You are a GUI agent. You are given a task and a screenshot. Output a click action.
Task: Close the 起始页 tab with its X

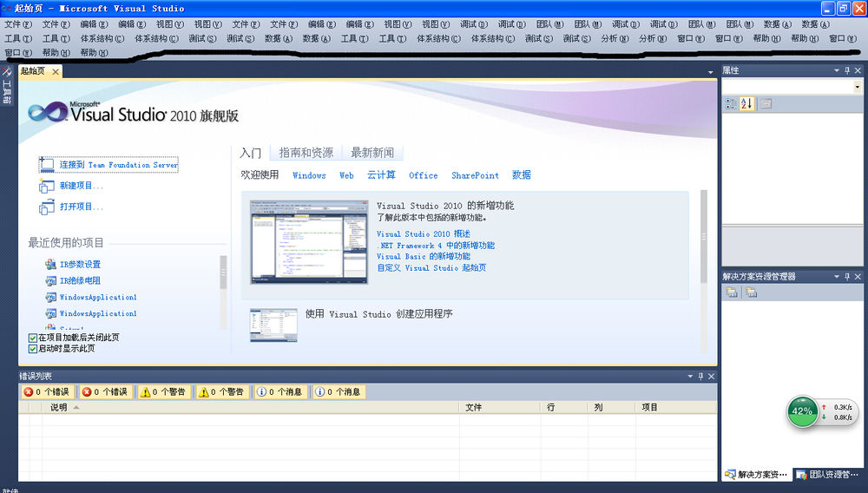(x=56, y=71)
